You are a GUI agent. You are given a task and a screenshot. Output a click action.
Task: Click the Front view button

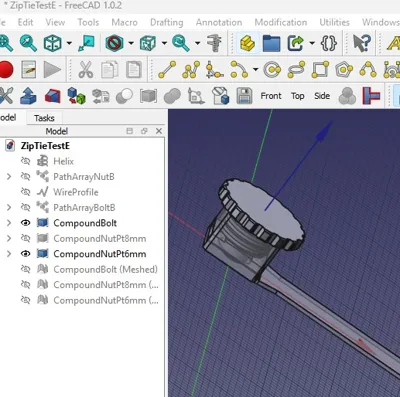[271, 96]
